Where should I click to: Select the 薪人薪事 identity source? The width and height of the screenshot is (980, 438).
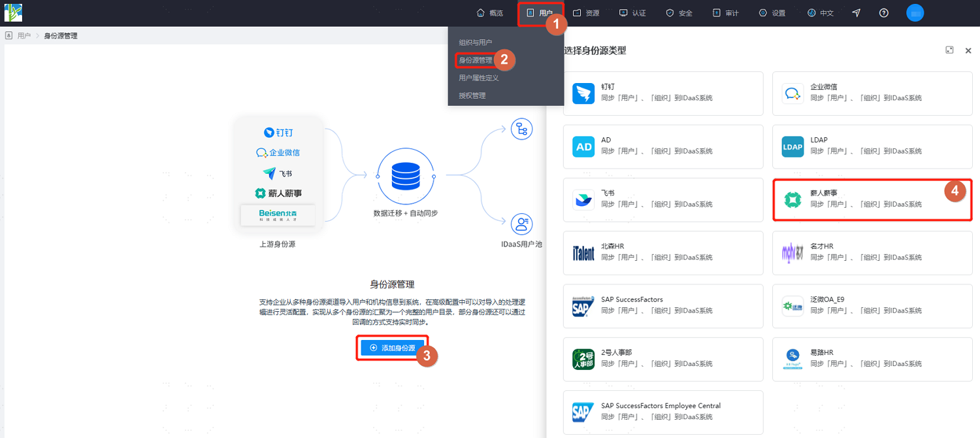[872, 200]
